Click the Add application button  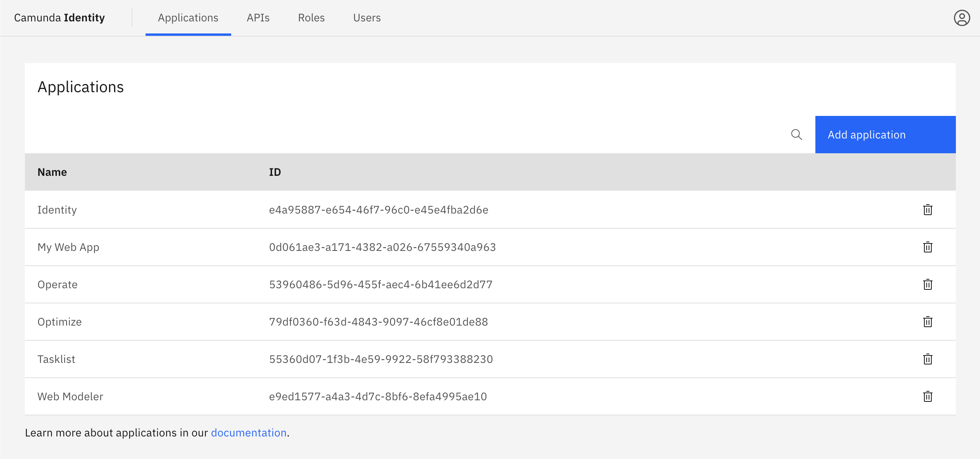(885, 134)
